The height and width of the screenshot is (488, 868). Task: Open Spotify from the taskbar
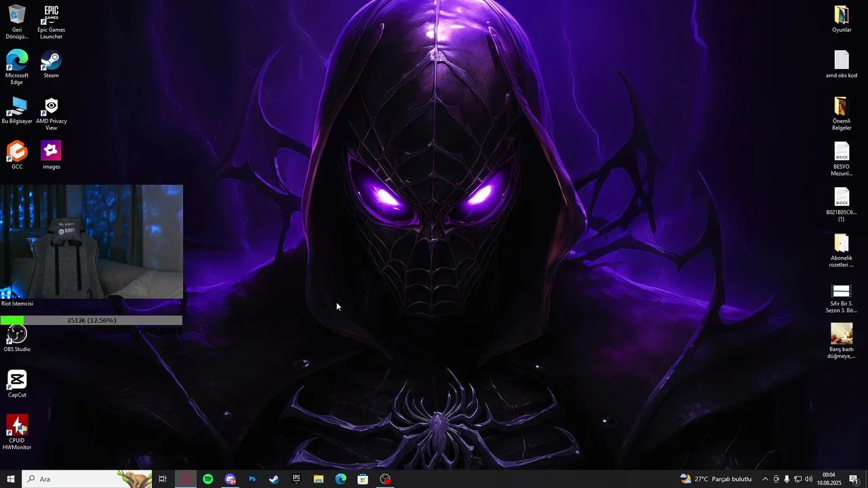(208, 479)
